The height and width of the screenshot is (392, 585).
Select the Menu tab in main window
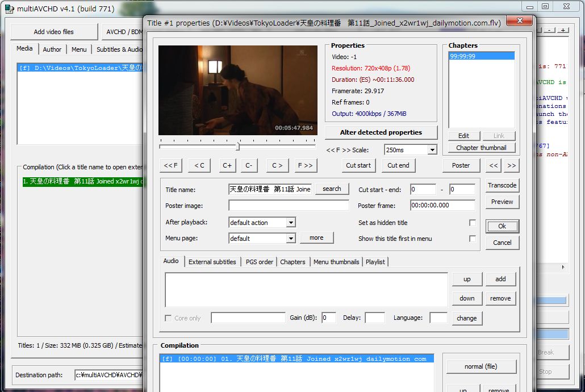click(x=79, y=49)
